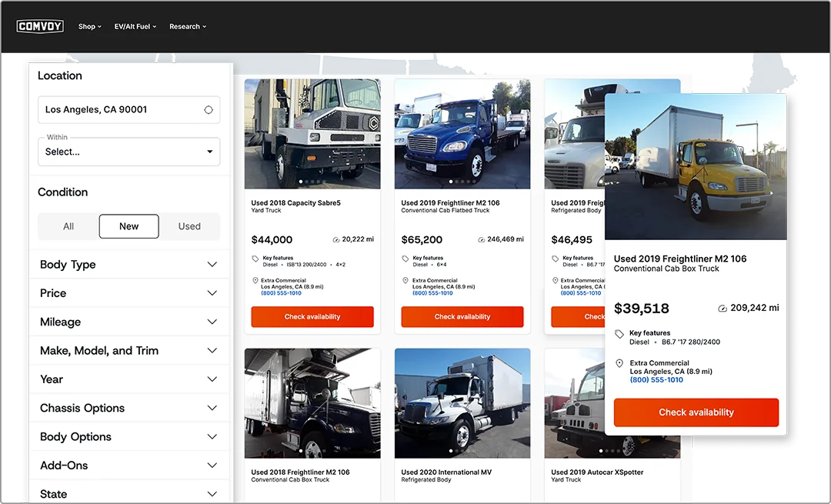
Task: Select All condition filter
Action: point(68,226)
